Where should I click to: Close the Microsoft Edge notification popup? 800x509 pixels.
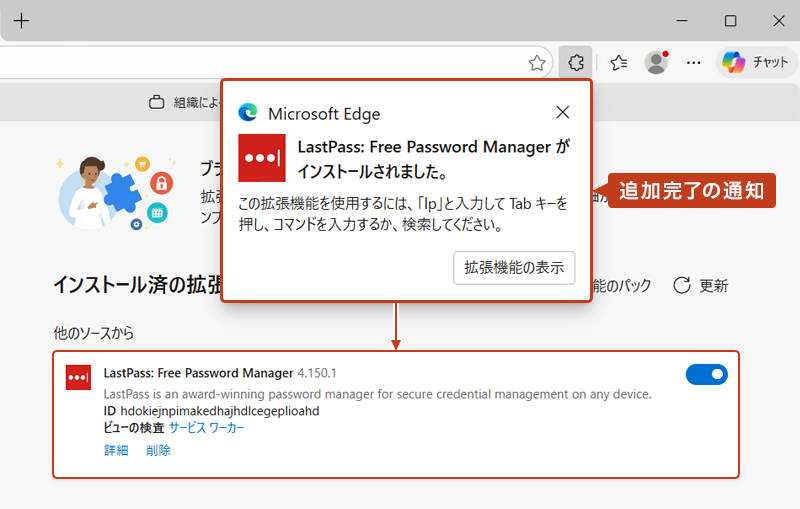[562, 112]
